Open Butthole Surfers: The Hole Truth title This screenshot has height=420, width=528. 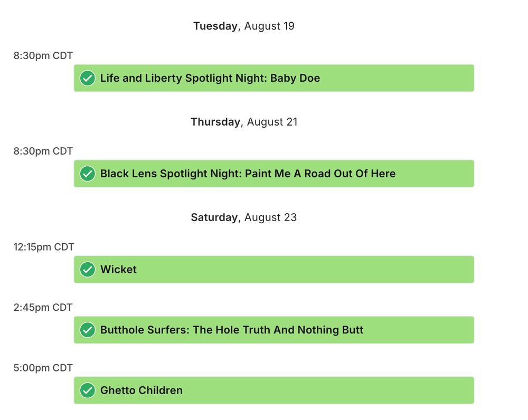coord(232,330)
